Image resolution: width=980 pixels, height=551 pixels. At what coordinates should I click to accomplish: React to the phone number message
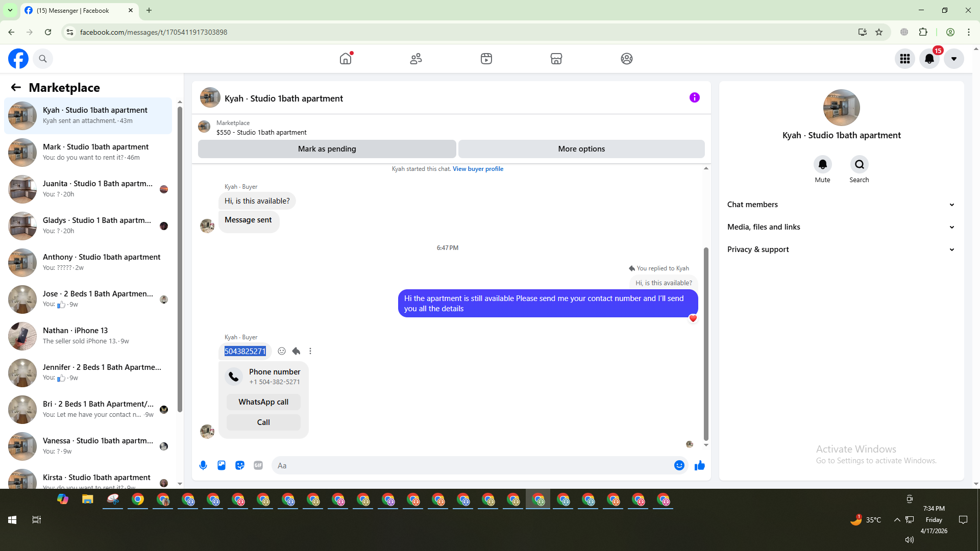pyautogui.click(x=282, y=351)
